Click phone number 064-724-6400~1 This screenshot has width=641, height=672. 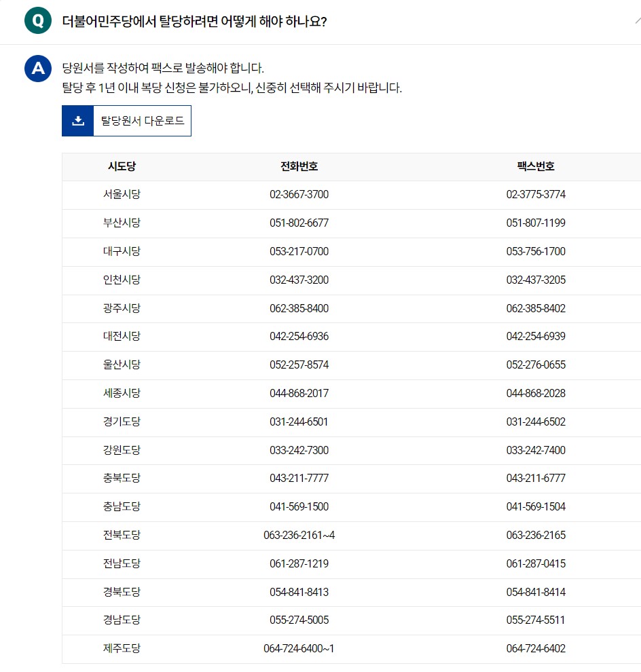pos(299,648)
